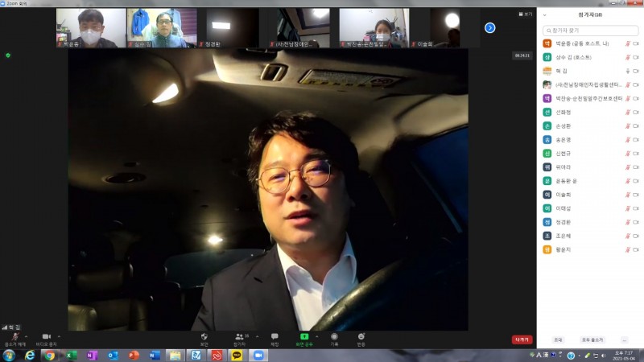Collapse participants panel with top-left chevron
The width and height of the screenshot is (644, 362).
545,14
